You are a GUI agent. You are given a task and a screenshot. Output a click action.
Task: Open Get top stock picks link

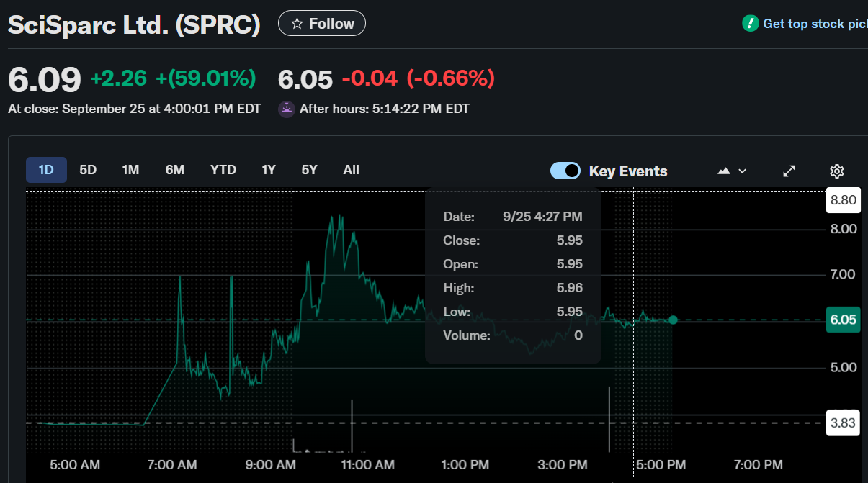click(x=814, y=24)
